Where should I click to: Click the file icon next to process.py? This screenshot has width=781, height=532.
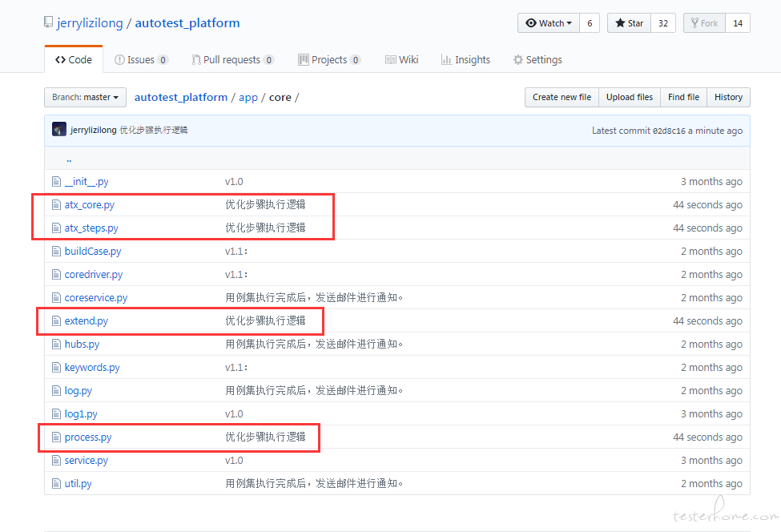[57, 437]
